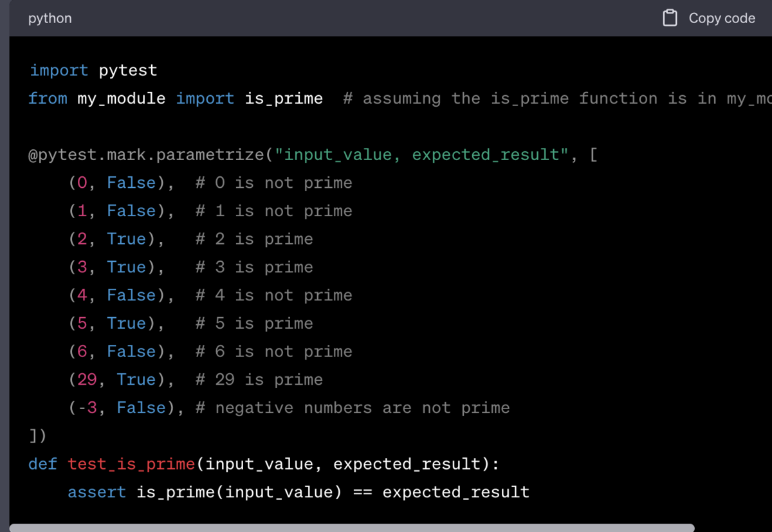Click the import pytest statement

coord(92,70)
